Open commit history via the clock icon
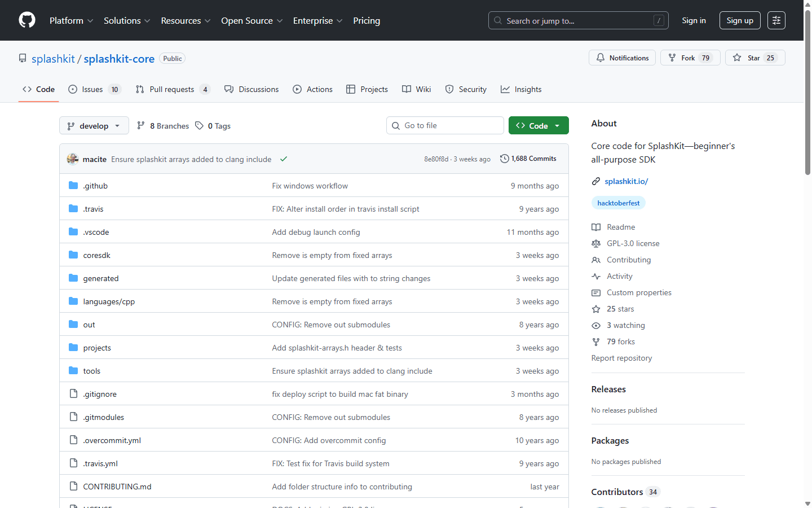This screenshot has width=812, height=508. point(504,159)
